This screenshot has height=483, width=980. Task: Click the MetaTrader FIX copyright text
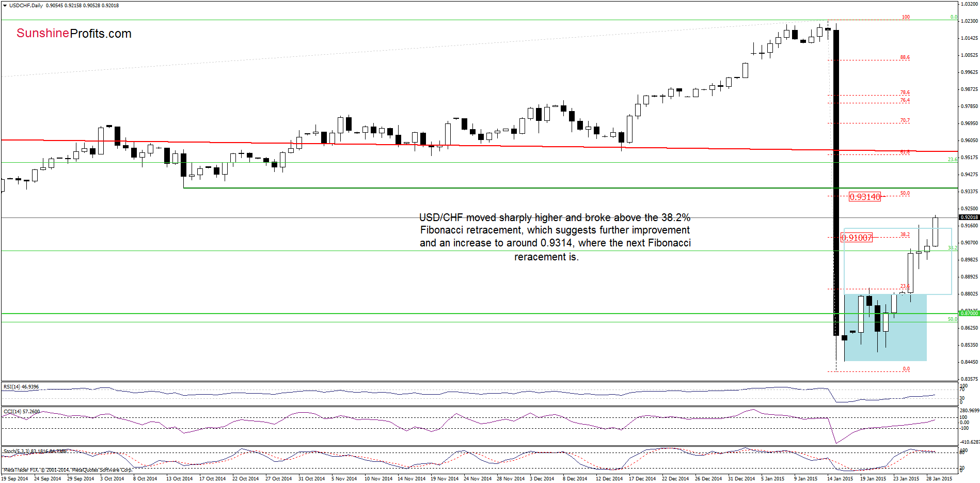[x=68, y=470]
